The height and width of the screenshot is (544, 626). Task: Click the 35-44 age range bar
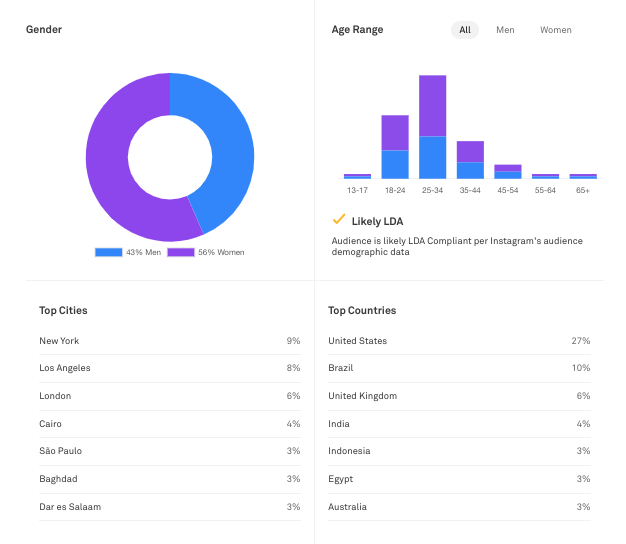coord(470,160)
